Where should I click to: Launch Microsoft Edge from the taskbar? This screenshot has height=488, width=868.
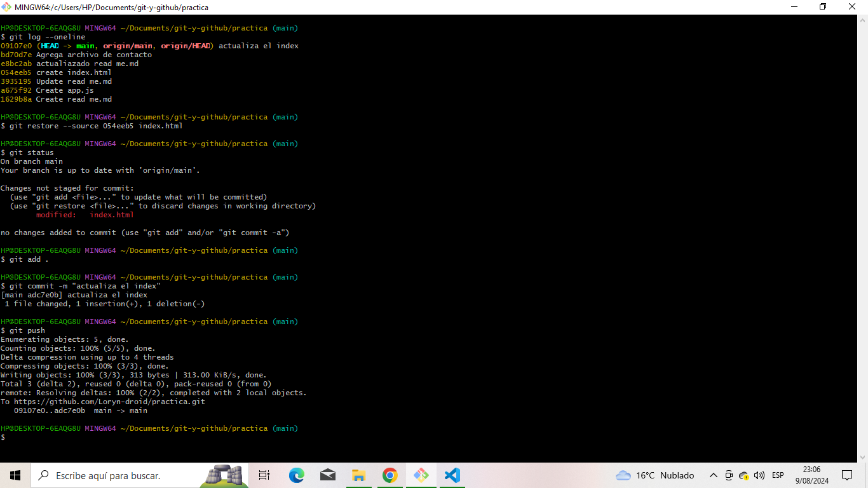coord(297,475)
